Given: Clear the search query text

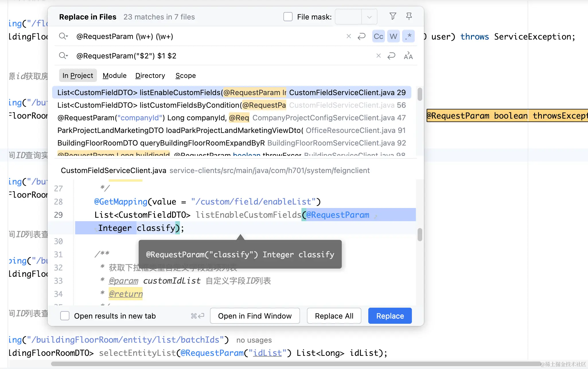Looking at the screenshot, I should (349, 36).
